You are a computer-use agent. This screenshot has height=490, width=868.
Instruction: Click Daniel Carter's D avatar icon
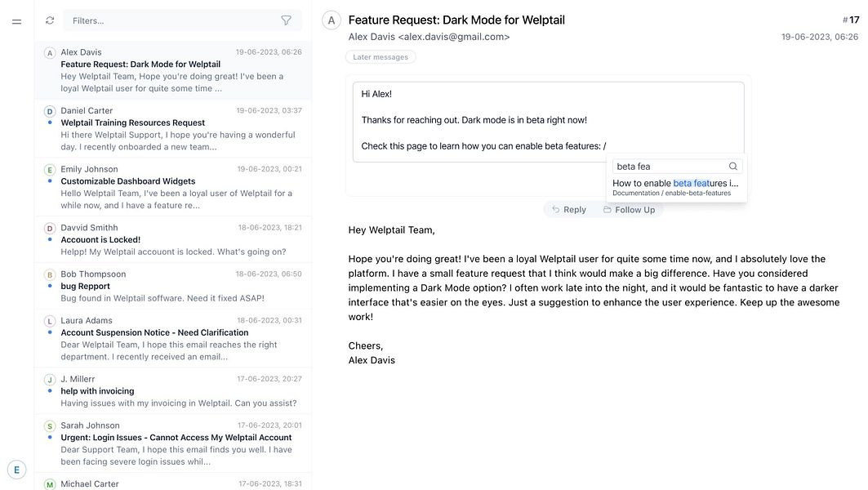pyautogui.click(x=50, y=111)
